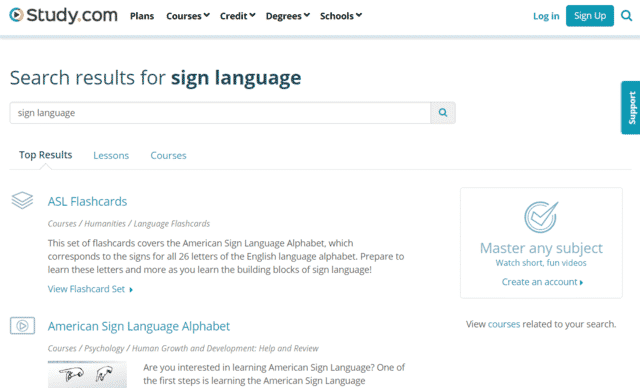
Task: Select the Top Results tab
Action: point(45,155)
